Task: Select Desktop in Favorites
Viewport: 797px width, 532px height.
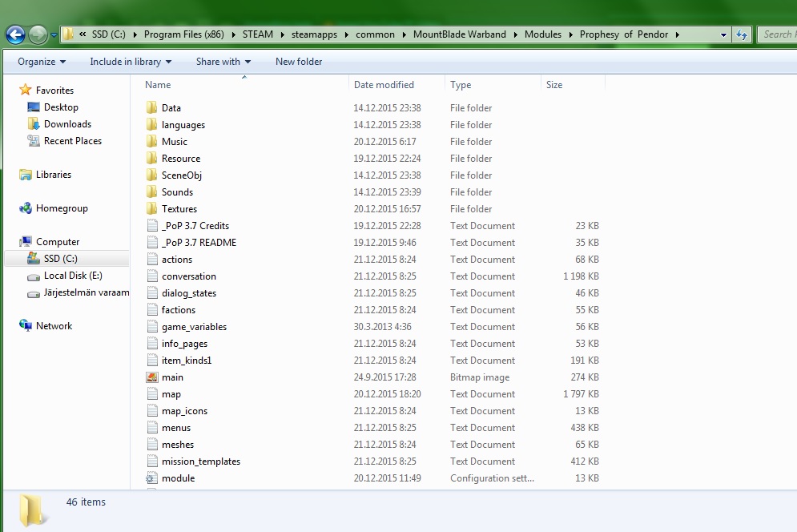Action: point(61,107)
